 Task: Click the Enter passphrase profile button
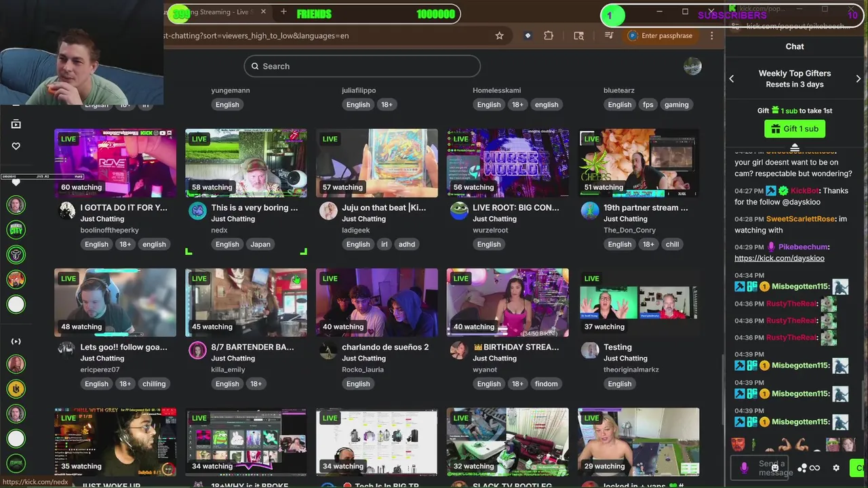click(660, 36)
